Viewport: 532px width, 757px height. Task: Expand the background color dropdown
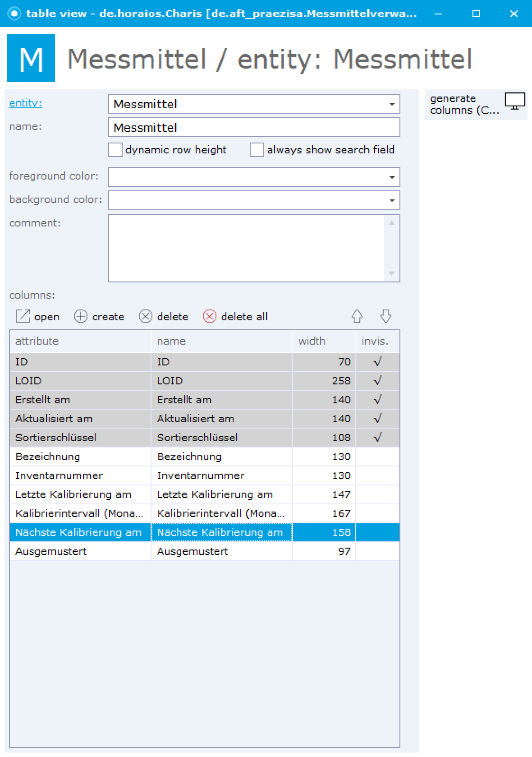392,201
